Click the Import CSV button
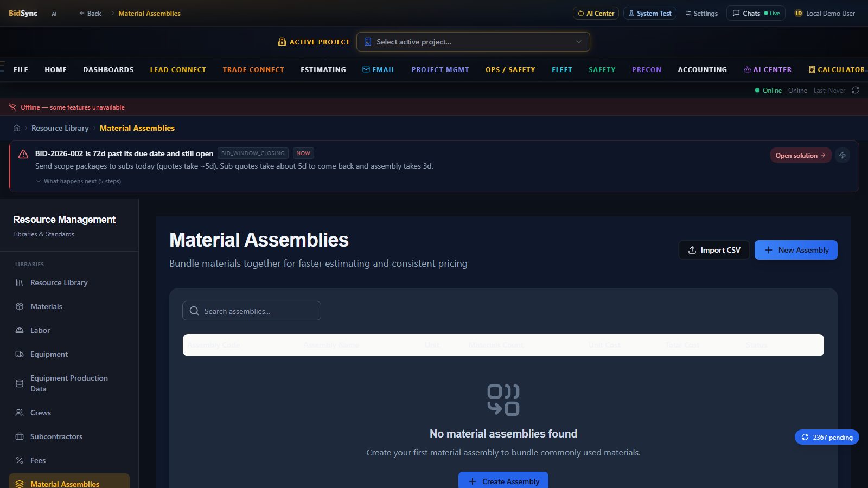868x488 pixels. [714, 250]
